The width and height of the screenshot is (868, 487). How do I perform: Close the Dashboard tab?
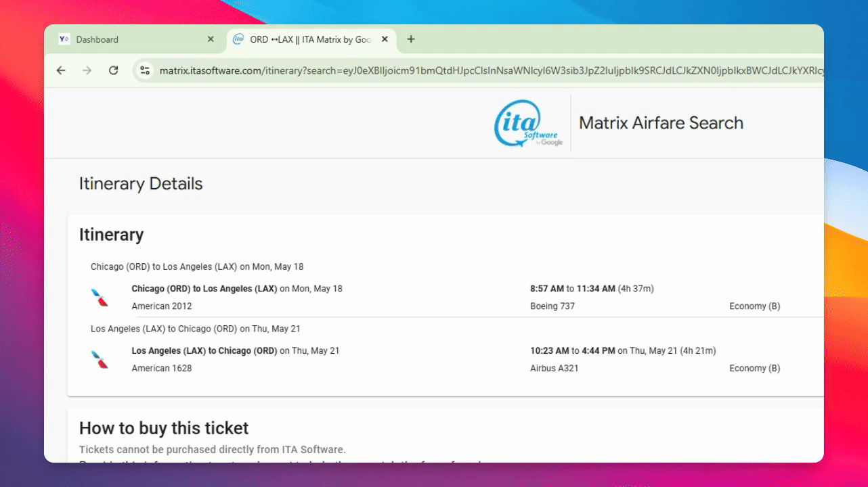[x=211, y=39]
